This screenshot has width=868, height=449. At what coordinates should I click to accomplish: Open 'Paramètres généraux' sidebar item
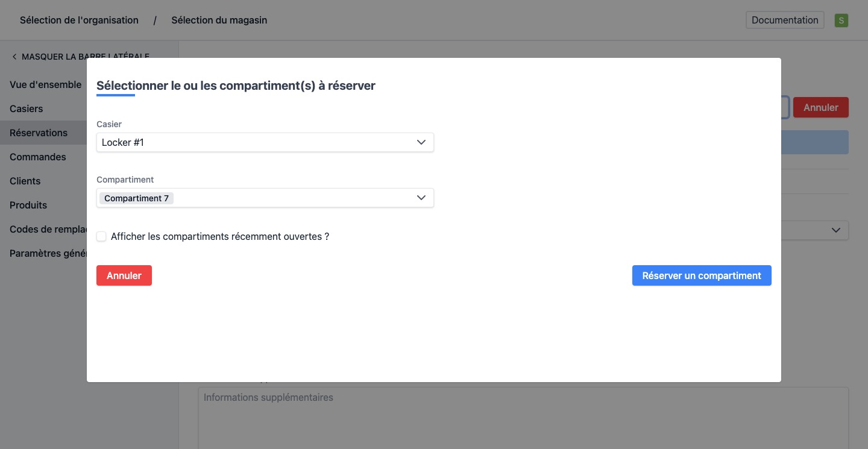coord(48,254)
